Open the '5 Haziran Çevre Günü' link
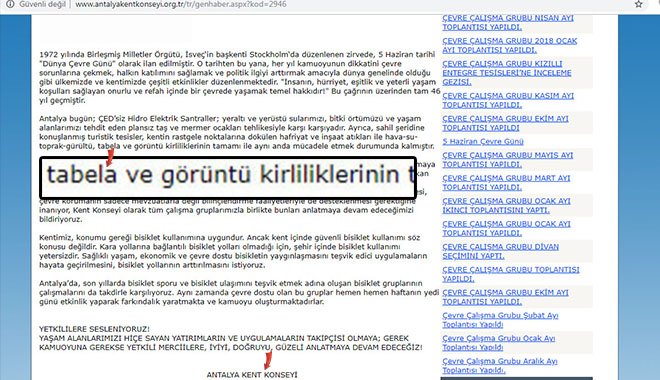Viewport: 660px width, 380px height. (483, 141)
